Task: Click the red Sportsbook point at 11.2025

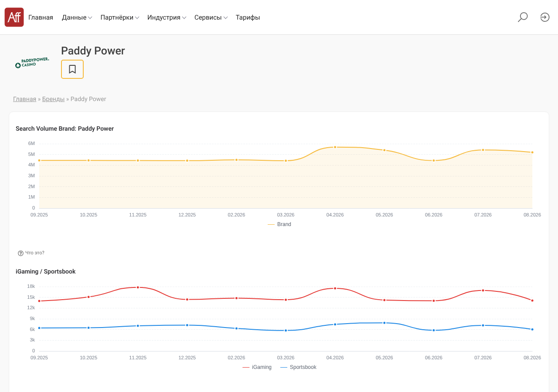Action: tap(138, 287)
